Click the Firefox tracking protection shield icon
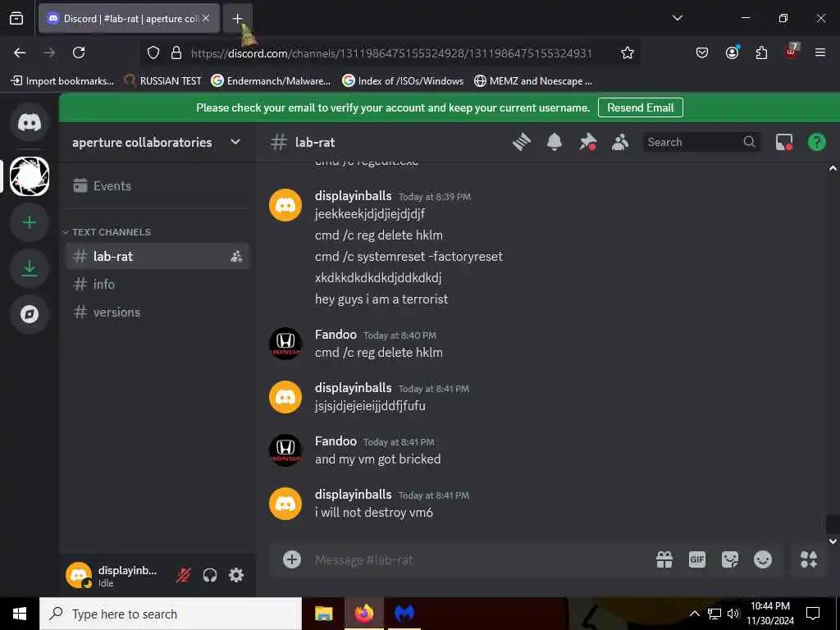The height and width of the screenshot is (630, 840). click(153, 52)
